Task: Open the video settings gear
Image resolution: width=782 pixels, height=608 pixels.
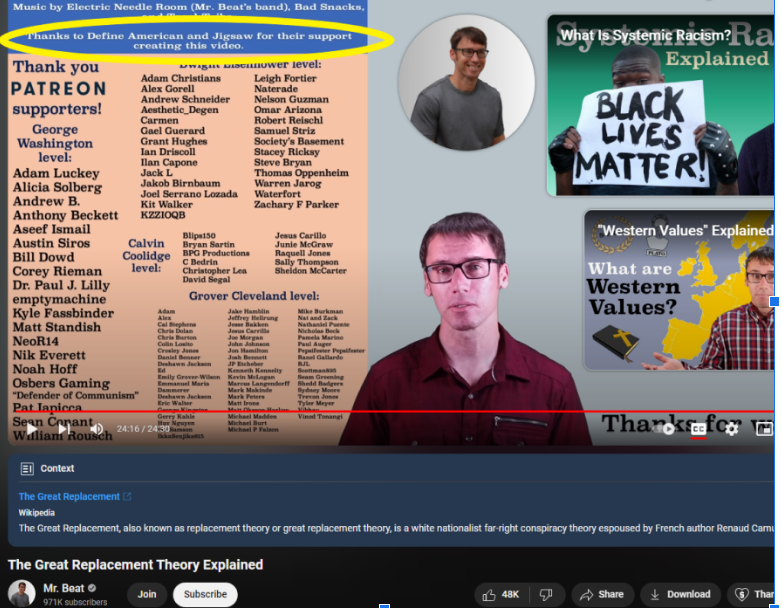Action: (x=731, y=429)
